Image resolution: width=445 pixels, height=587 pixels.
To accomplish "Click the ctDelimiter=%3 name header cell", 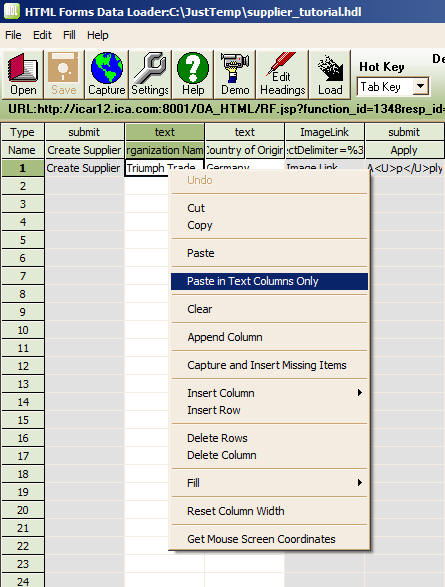I will tap(324, 150).
